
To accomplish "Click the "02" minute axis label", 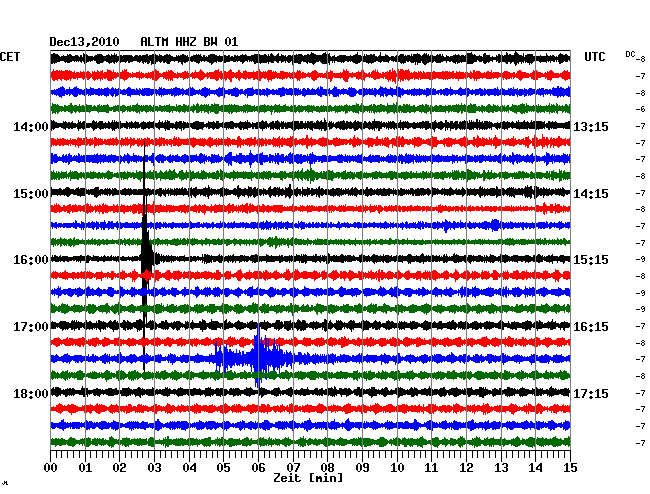I will [119, 467].
